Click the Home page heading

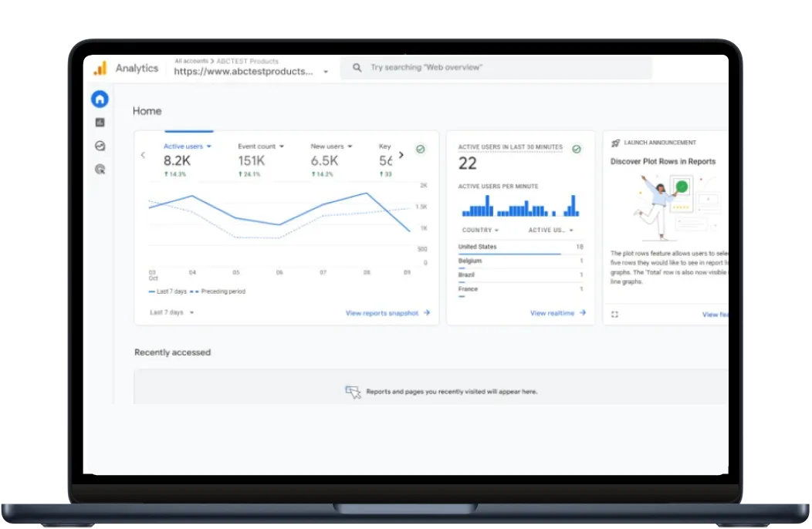[x=147, y=111]
